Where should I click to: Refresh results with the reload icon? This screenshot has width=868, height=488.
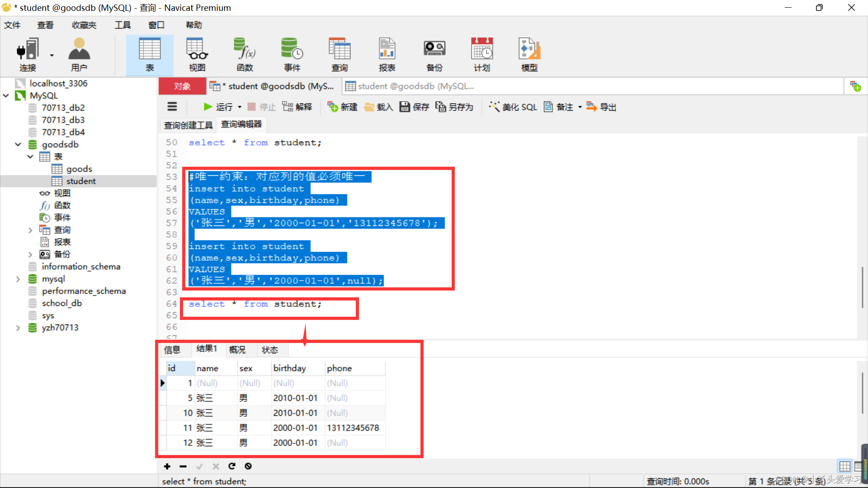[x=232, y=466]
